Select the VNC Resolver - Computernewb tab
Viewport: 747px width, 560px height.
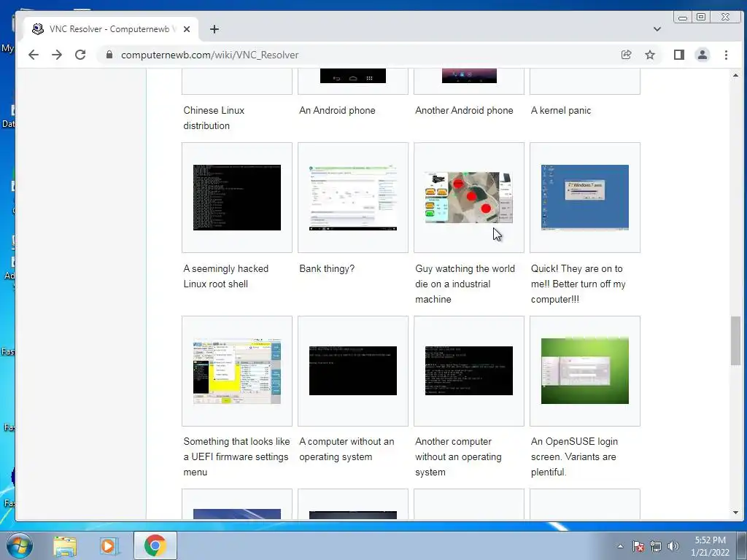[x=111, y=29]
